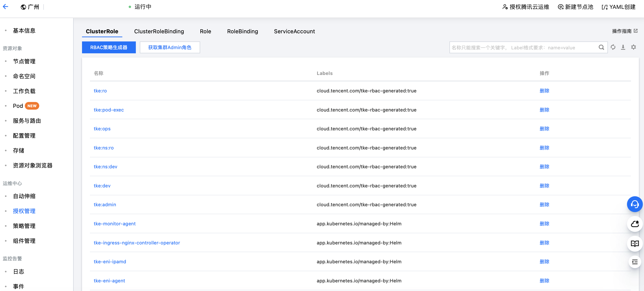
Task: Open the tke:pod-exec cluster role
Action: 109,110
